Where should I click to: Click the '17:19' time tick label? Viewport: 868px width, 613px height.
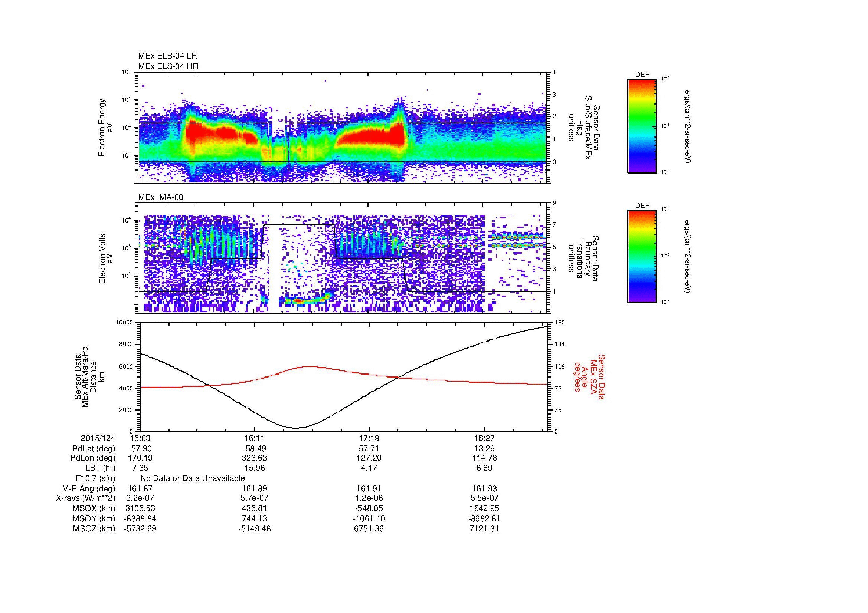click(x=369, y=438)
